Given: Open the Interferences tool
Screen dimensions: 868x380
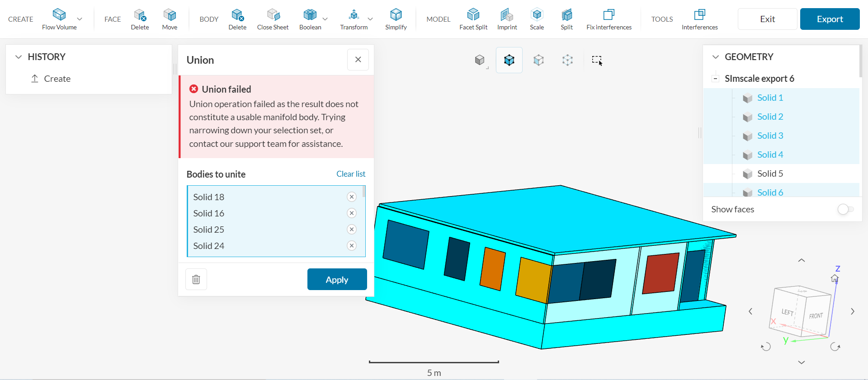Looking at the screenshot, I should pyautogui.click(x=700, y=19).
